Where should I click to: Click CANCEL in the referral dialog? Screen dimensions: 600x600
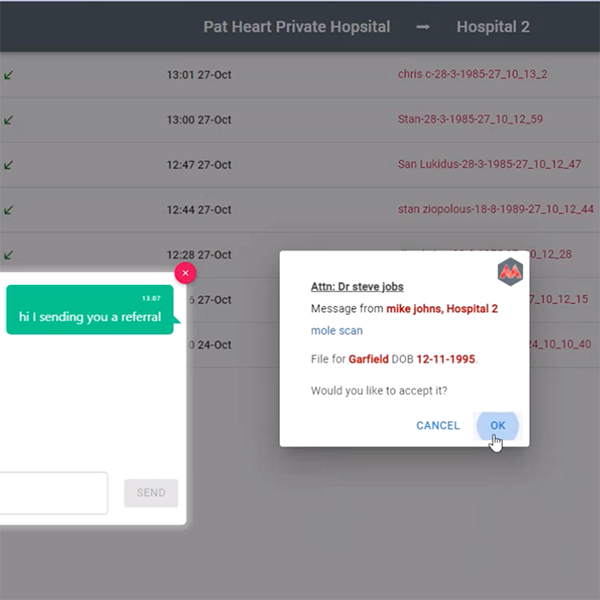[438, 426]
